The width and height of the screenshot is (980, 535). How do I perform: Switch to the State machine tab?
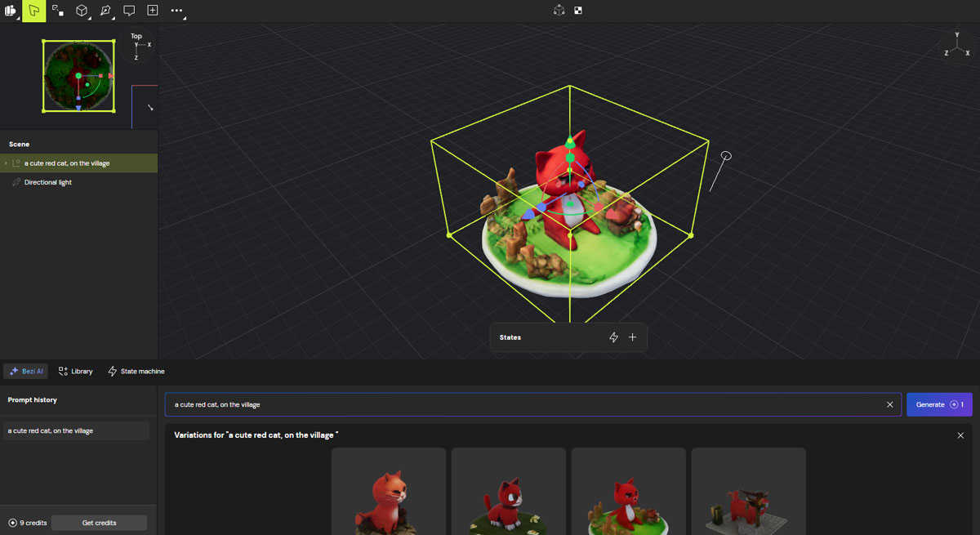pos(136,371)
